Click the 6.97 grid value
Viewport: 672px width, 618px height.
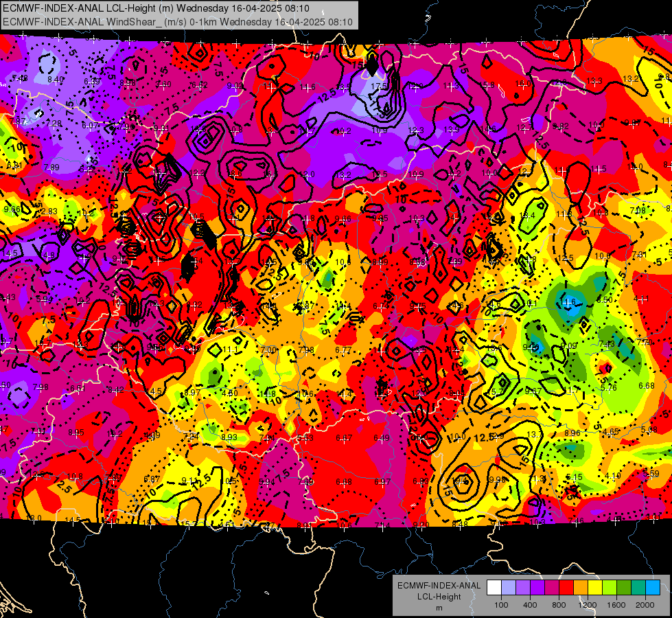click(x=382, y=481)
